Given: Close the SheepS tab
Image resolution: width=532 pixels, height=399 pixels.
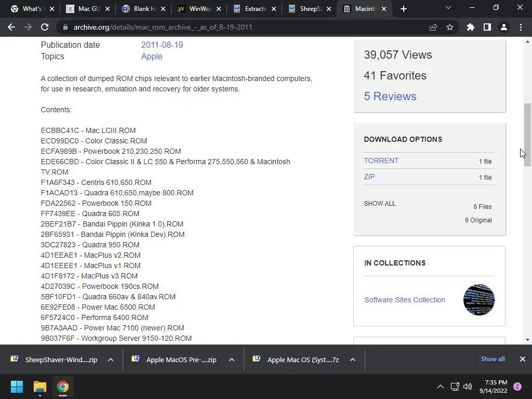Looking at the screenshot, I should 329,9.
